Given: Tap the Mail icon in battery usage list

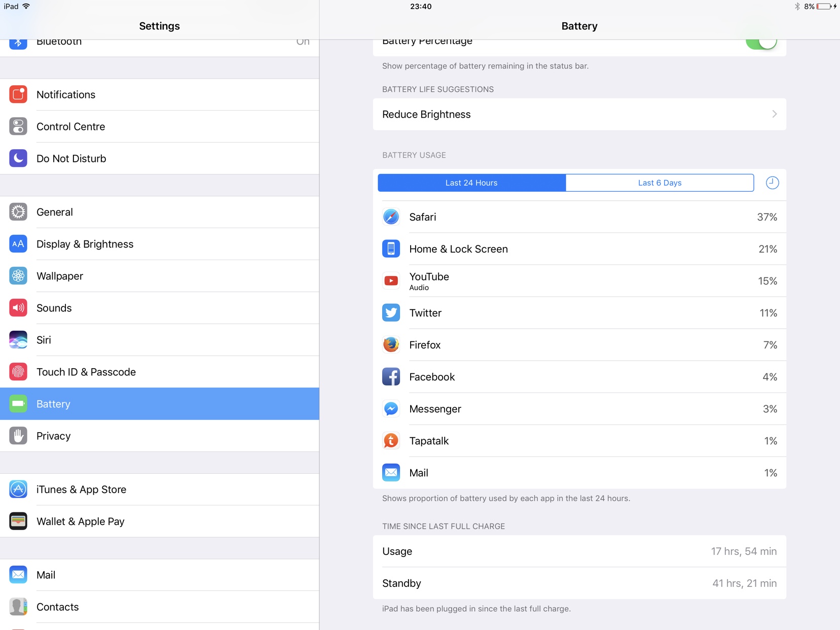Looking at the screenshot, I should click(391, 473).
